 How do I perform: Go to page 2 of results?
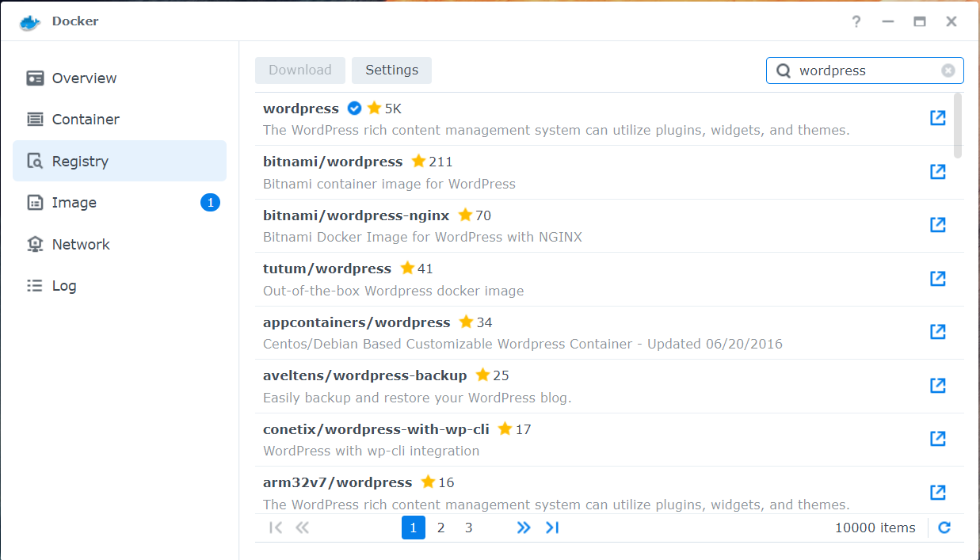(441, 528)
